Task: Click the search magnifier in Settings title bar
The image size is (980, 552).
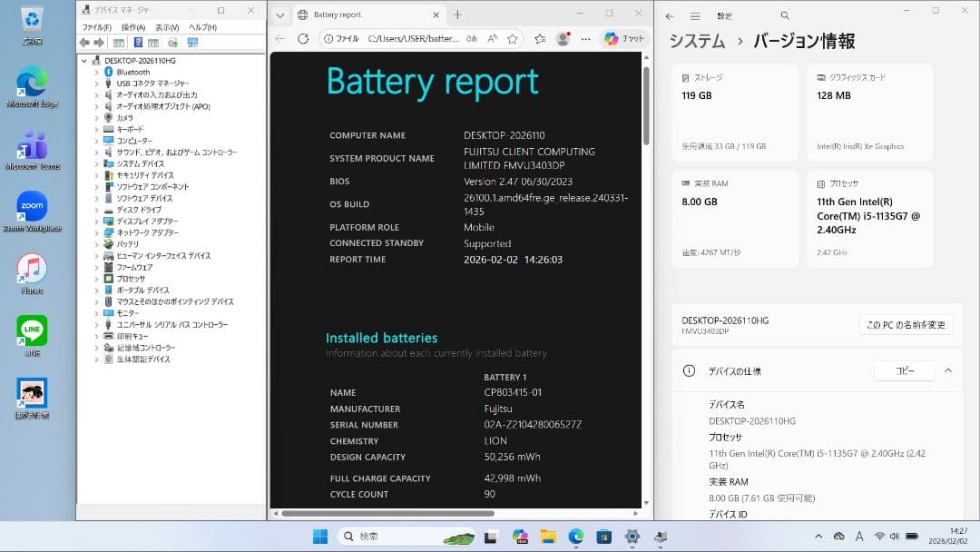Action: pos(784,15)
